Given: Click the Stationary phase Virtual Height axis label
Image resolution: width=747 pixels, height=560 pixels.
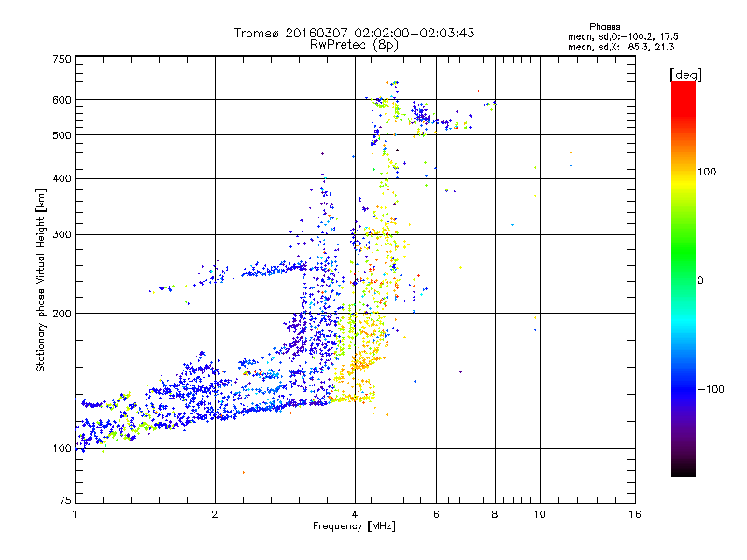Looking at the screenshot, I should pyautogui.click(x=41, y=281).
